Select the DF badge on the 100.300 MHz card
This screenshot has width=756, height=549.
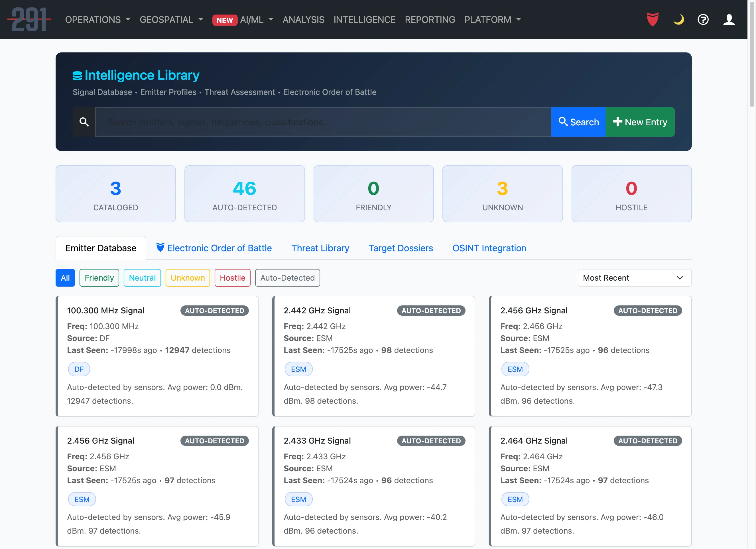[x=79, y=369]
